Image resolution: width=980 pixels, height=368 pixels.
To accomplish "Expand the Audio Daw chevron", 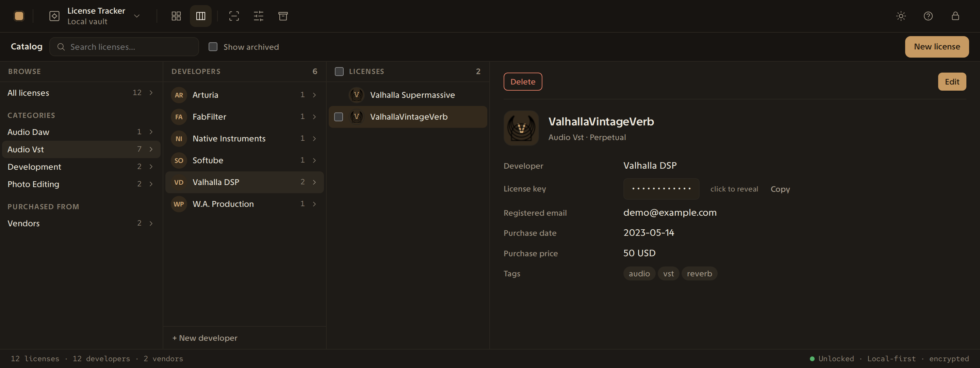I will point(151,132).
